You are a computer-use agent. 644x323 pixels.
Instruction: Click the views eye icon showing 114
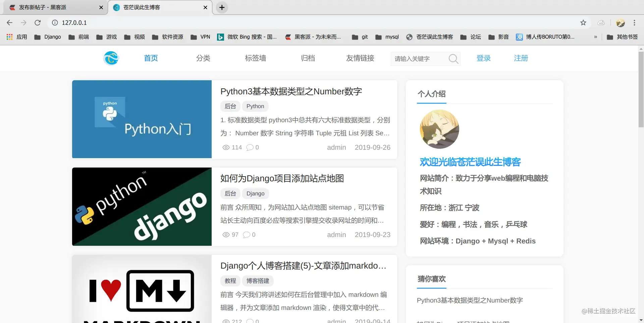tap(226, 147)
